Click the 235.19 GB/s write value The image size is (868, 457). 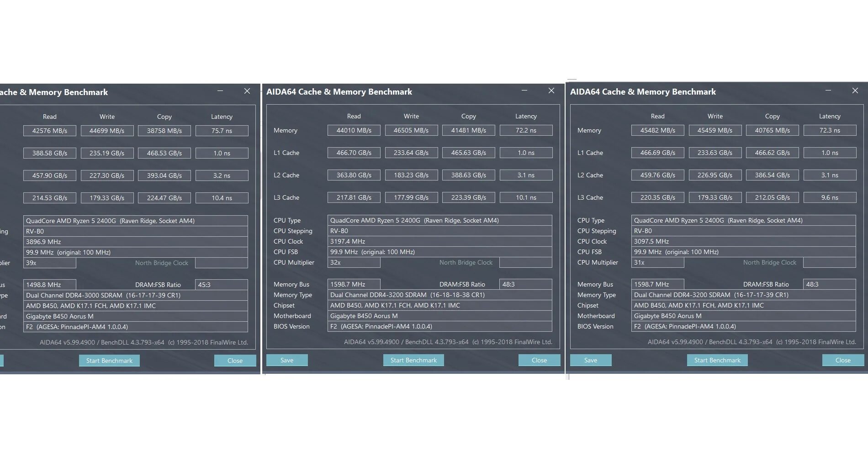[x=107, y=153]
